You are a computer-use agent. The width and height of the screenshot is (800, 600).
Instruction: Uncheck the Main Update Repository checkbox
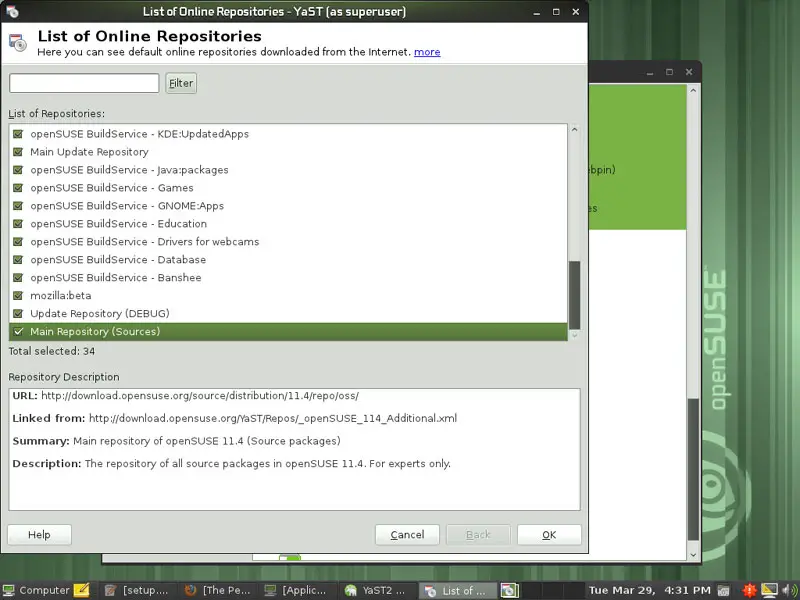(18, 152)
